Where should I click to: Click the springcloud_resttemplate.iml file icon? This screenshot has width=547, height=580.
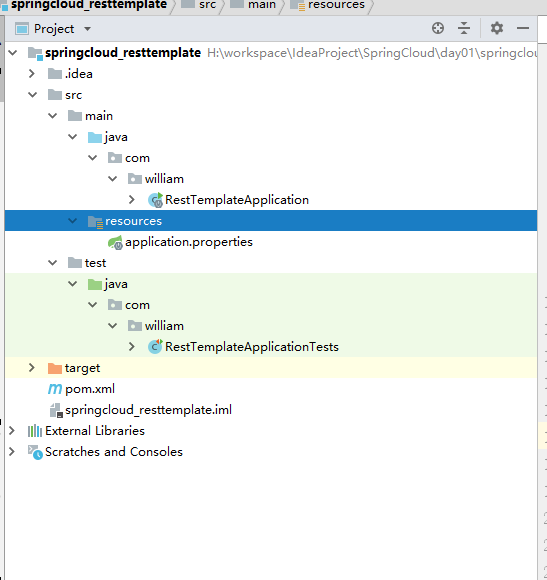point(56,410)
